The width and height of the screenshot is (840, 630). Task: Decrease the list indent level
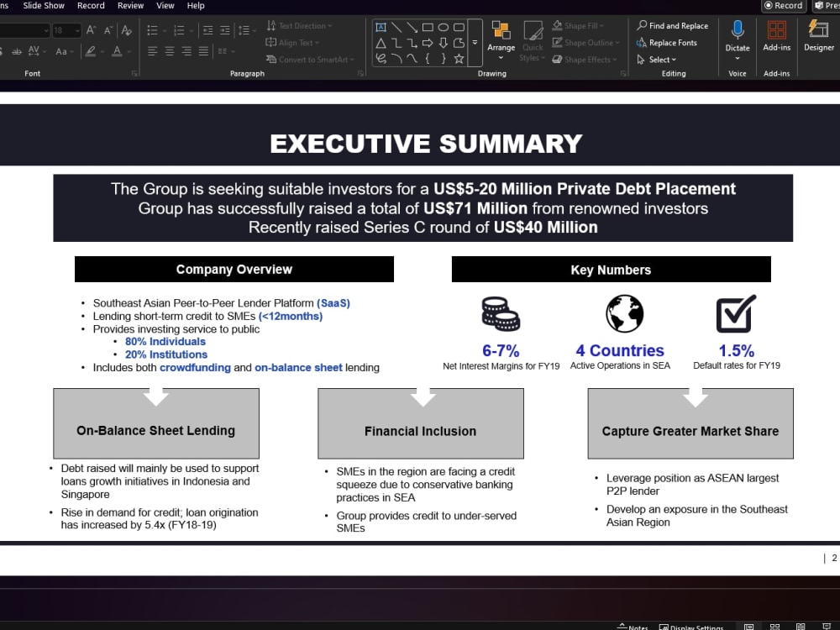click(x=207, y=30)
